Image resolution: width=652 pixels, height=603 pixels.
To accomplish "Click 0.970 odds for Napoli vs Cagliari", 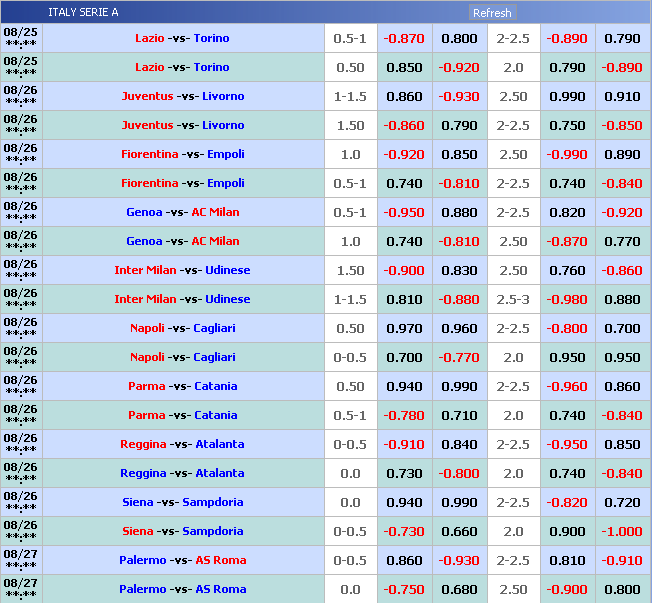I will [405, 328].
